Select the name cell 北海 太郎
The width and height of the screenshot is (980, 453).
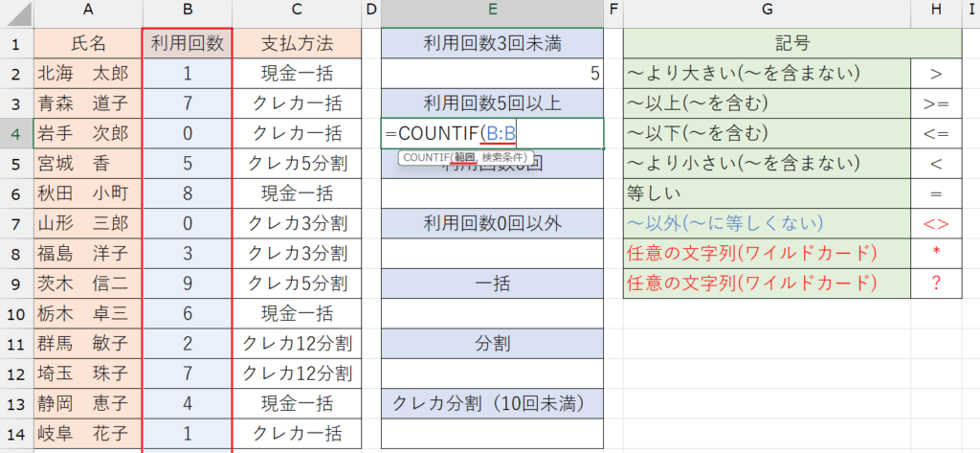pos(88,74)
